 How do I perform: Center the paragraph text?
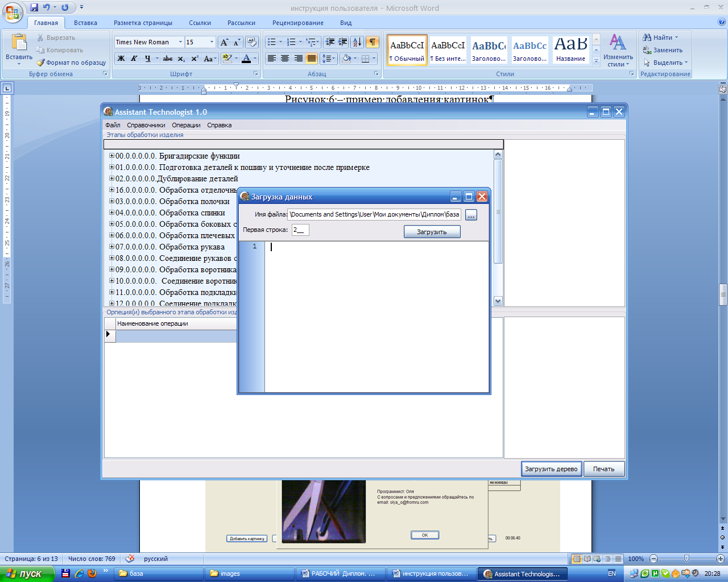click(285, 58)
